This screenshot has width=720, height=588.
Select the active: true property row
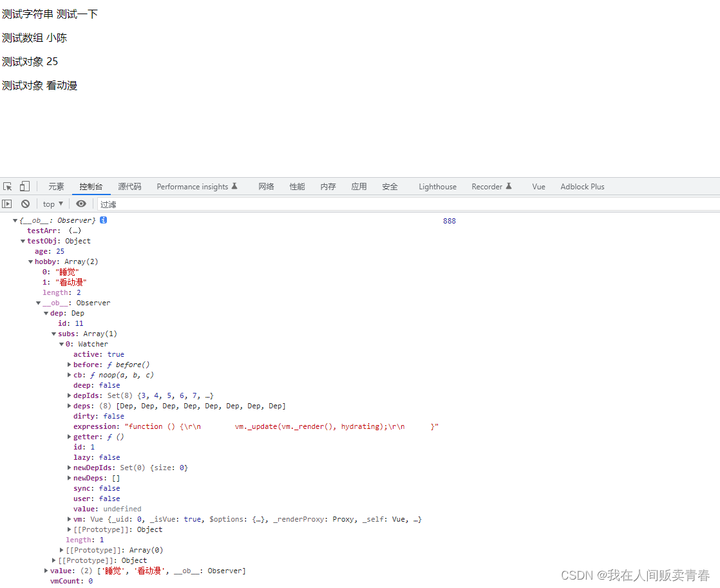point(99,354)
